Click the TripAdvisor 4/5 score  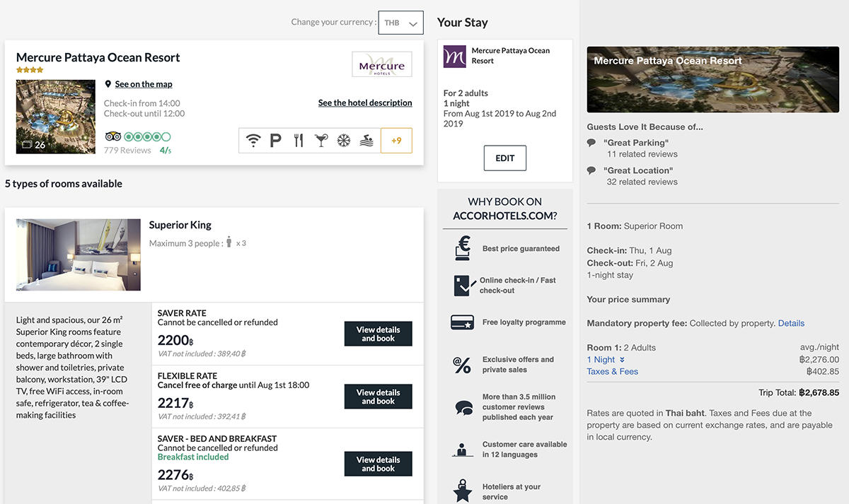coord(166,150)
